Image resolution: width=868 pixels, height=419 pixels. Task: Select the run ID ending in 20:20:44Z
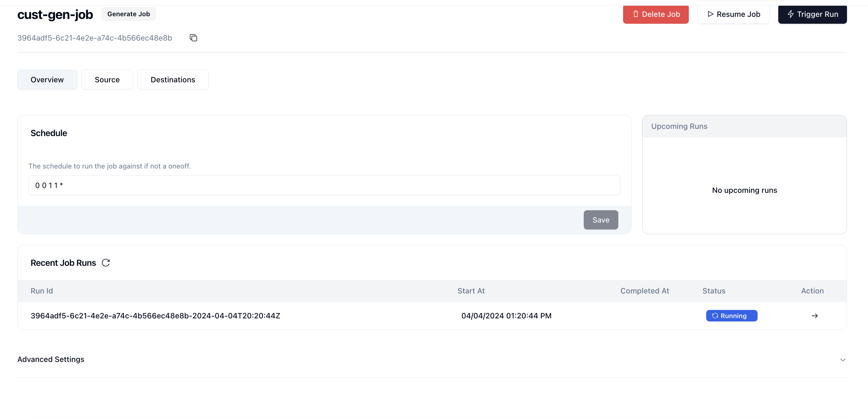pos(155,316)
